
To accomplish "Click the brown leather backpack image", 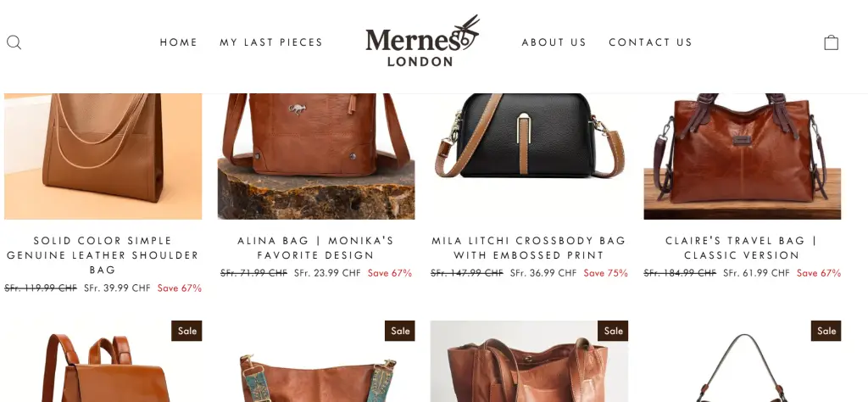I will 103,361.
